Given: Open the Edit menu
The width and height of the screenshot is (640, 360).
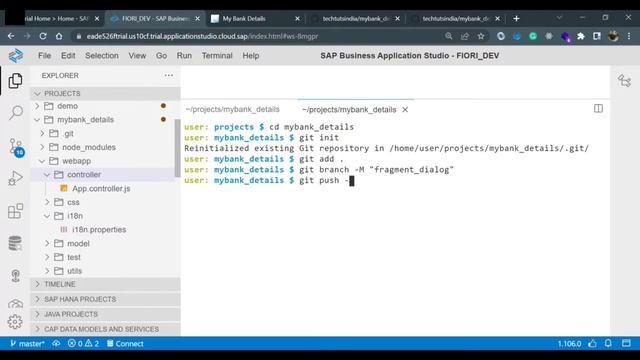Looking at the screenshot, I should (68, 56).
